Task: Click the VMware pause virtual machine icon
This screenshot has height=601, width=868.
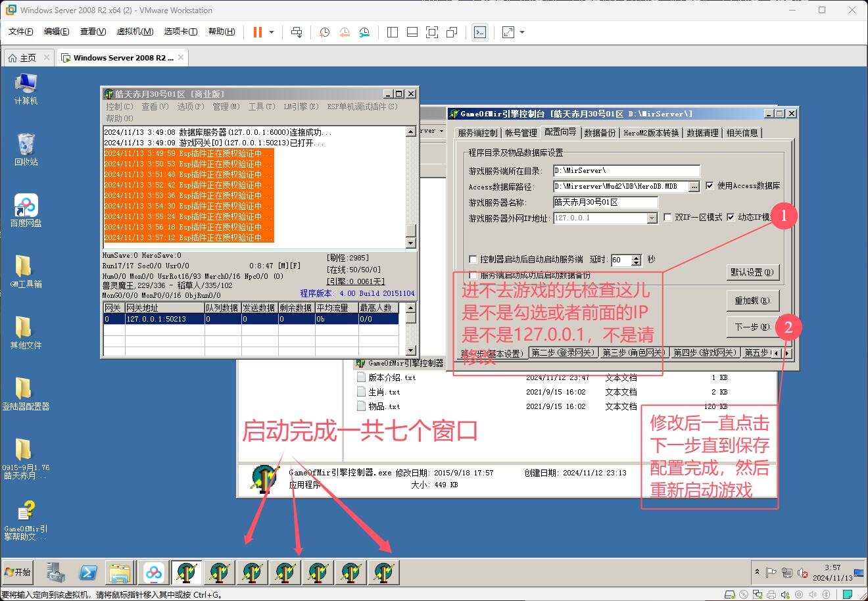Action: click(257, 32)
